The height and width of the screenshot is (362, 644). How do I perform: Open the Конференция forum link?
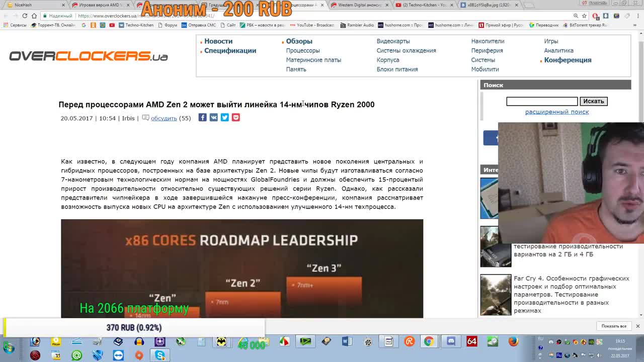(x=568, y=60)
